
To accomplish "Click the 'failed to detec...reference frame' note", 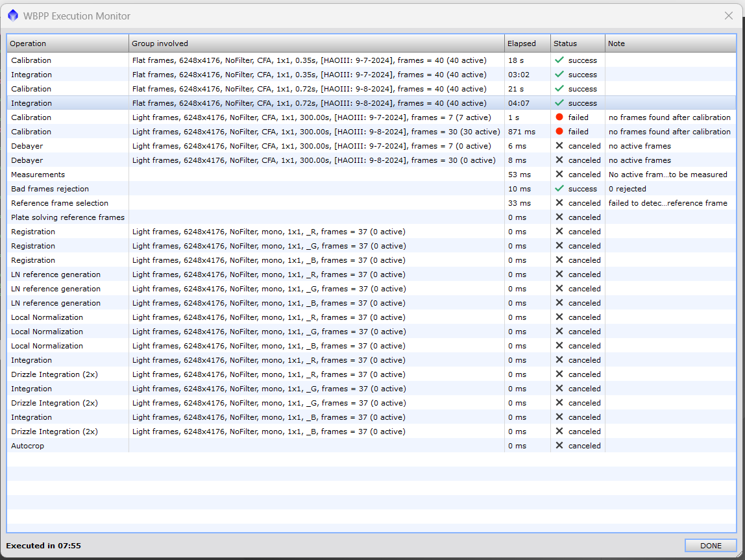I will click(x=668, y=203).
